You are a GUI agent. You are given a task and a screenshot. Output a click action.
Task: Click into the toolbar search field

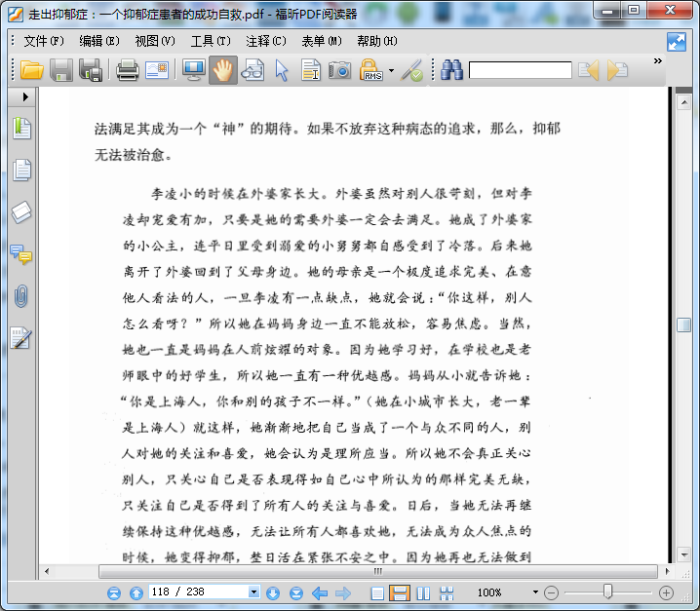coord(520,70)
